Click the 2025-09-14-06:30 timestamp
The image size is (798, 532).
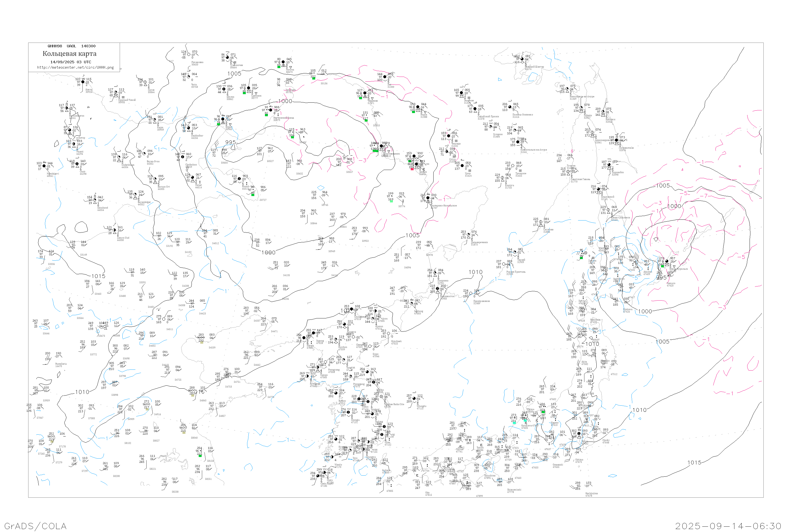click(x=728, y=526)
